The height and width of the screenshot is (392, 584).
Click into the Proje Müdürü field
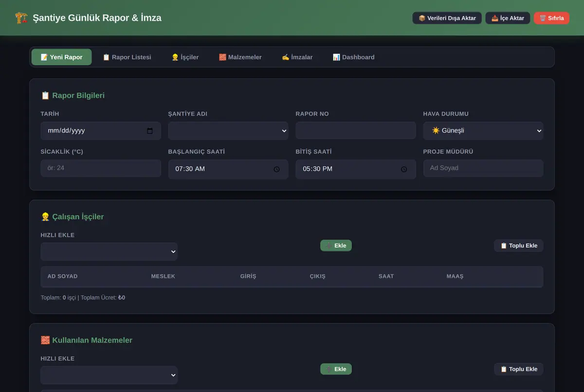point(483,168)
